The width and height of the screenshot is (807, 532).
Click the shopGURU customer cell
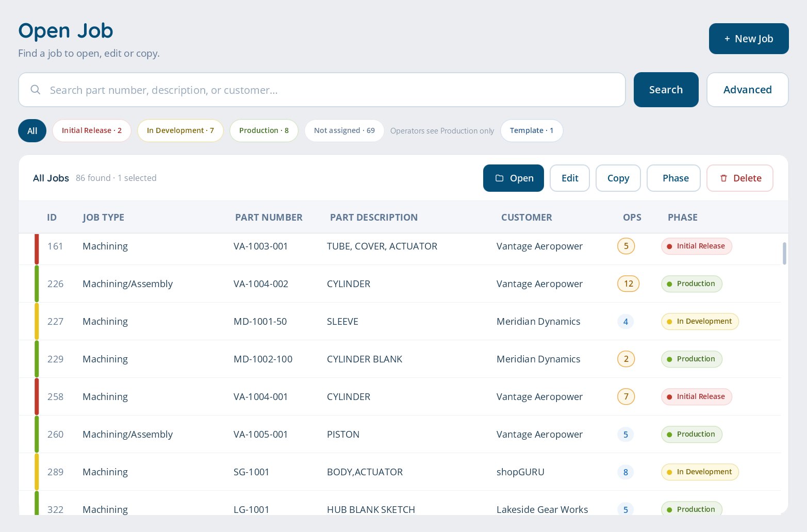[x=520, y=472]
